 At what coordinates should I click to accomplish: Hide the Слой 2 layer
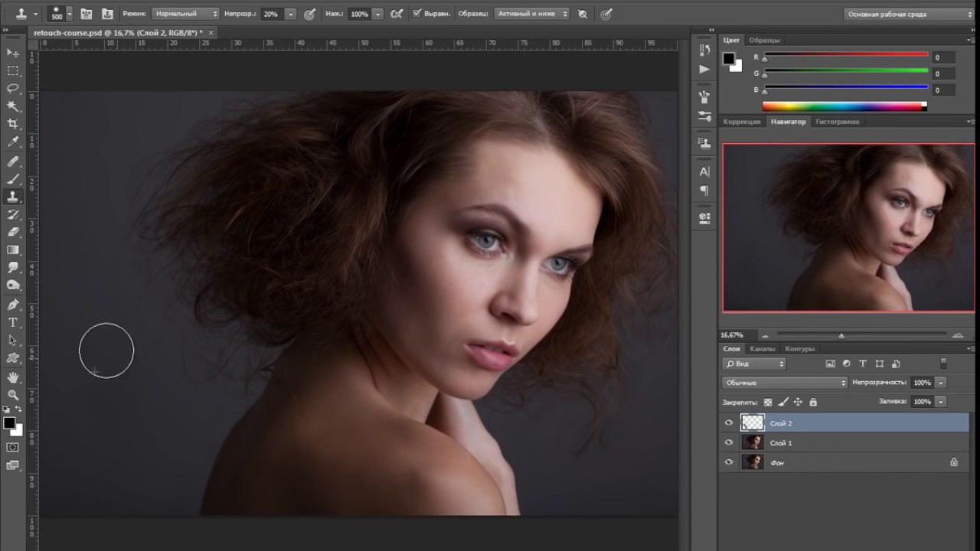tap(729, 422)
